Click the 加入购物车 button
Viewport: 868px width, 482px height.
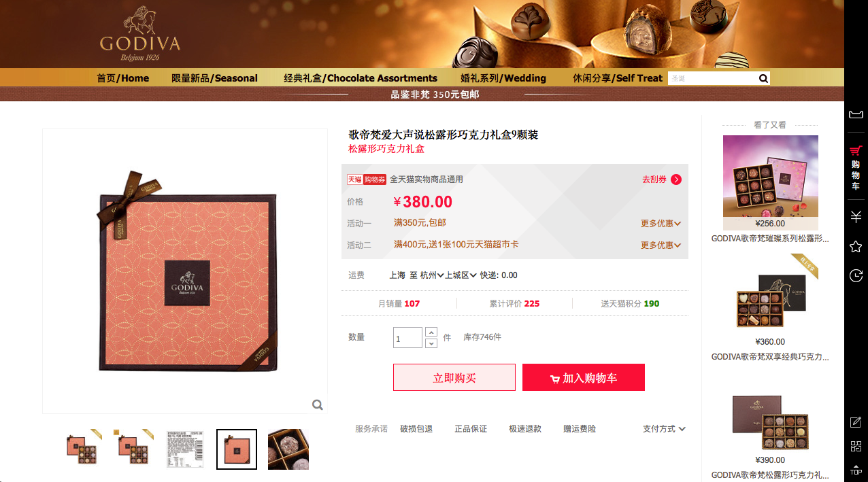[584, 377]
